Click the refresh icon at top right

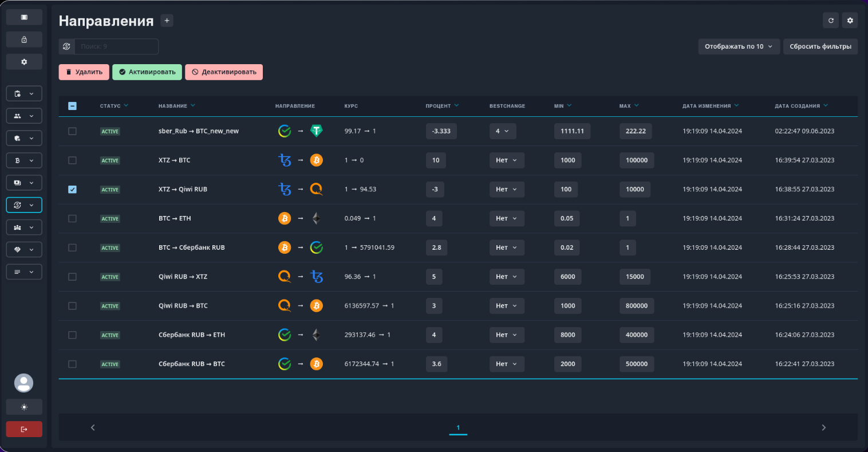(x=831, y=21)
